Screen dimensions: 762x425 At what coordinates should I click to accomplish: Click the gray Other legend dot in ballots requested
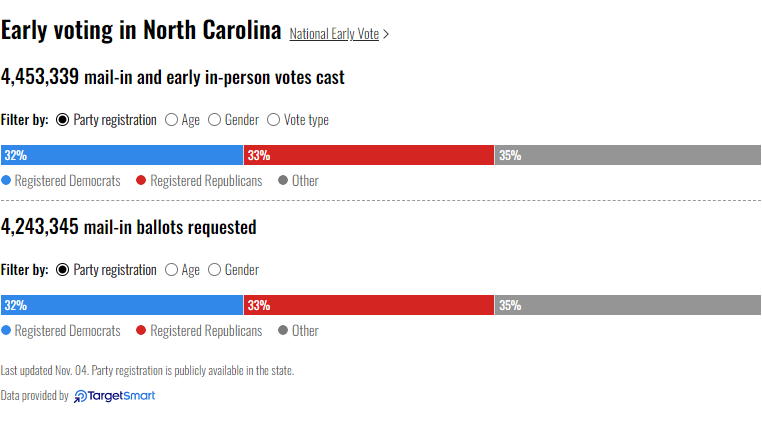tap(283, 331)
